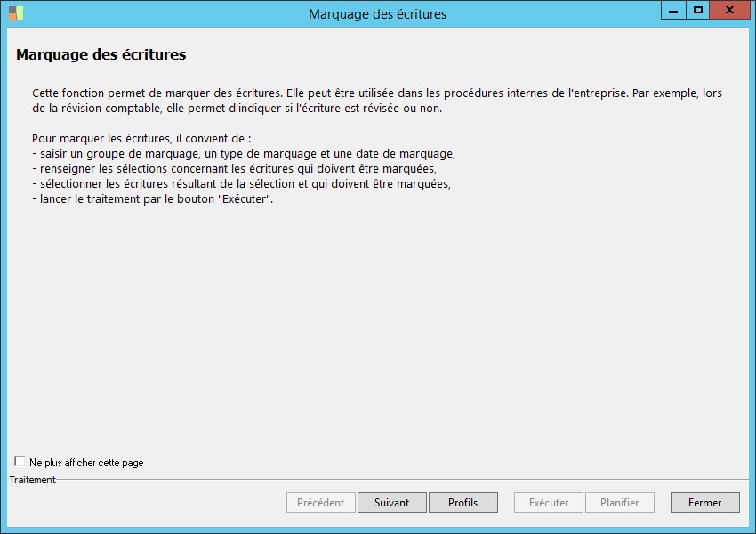Screen dimensions: 756x534
Task: Click the Traitement group label
Action: click(x=32, y=480)
